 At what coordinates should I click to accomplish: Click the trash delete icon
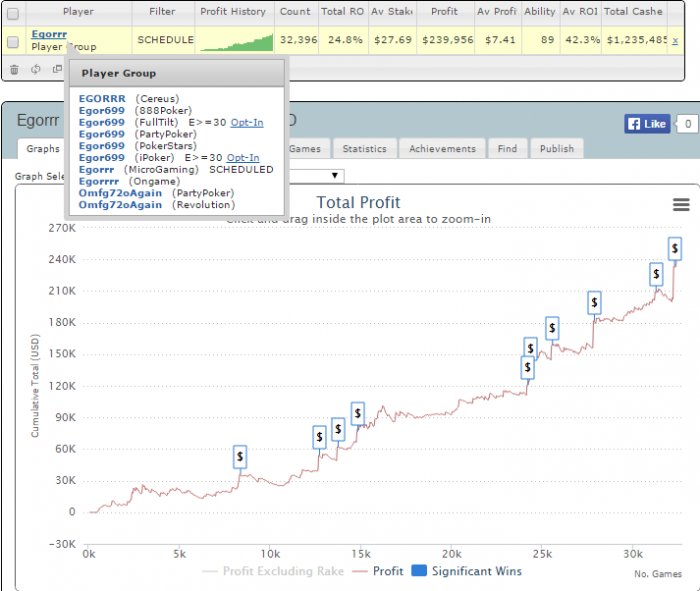coord(14,70)
